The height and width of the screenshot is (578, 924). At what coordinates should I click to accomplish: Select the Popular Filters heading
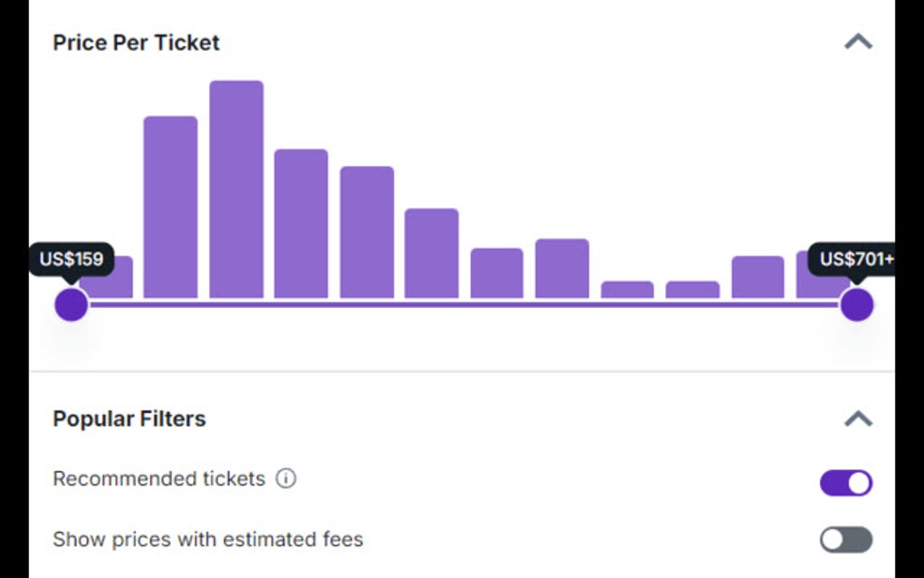point(130,419)
